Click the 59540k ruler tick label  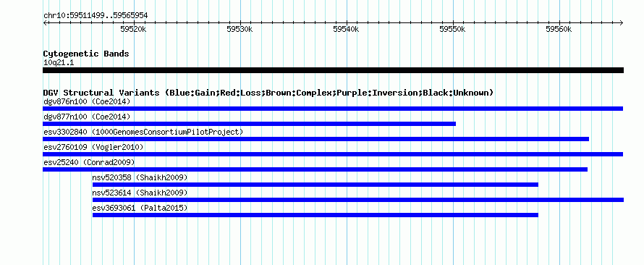coord(347,29)
